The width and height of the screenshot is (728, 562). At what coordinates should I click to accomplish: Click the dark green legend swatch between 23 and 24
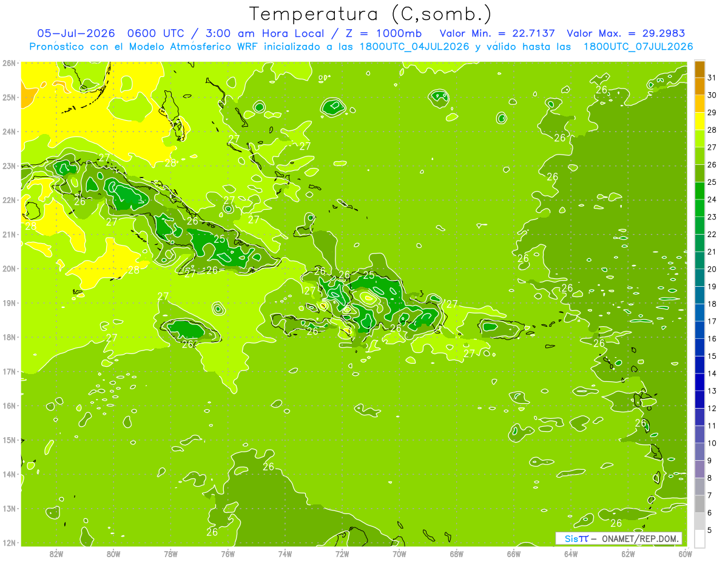point(699,209)
